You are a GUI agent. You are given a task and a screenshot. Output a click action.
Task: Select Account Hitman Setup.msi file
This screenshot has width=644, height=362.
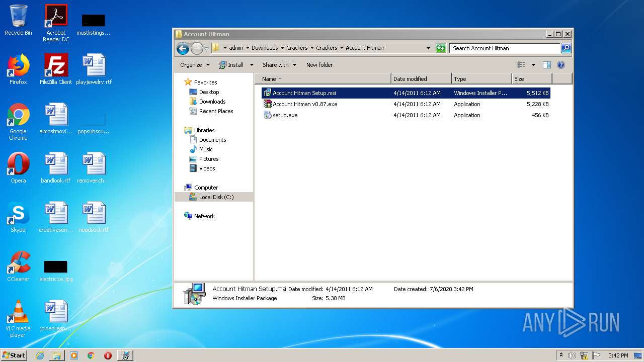click(x=406, y=93)
